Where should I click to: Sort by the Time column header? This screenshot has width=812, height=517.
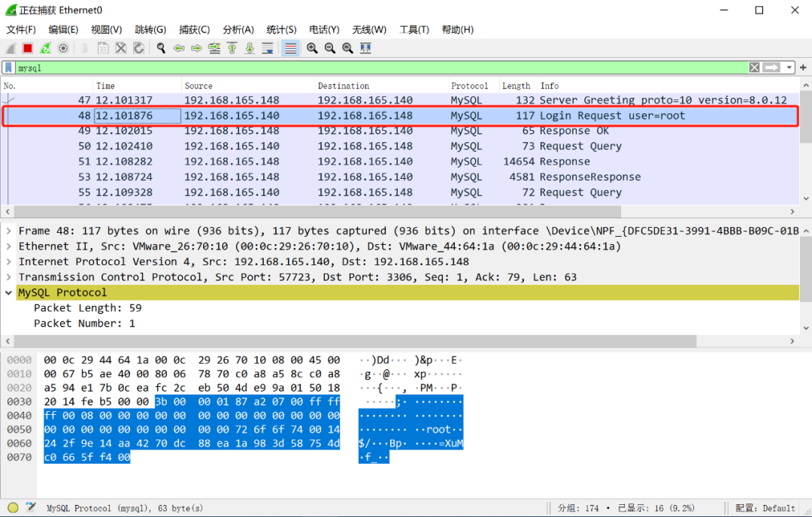click(x=137, y=86)
